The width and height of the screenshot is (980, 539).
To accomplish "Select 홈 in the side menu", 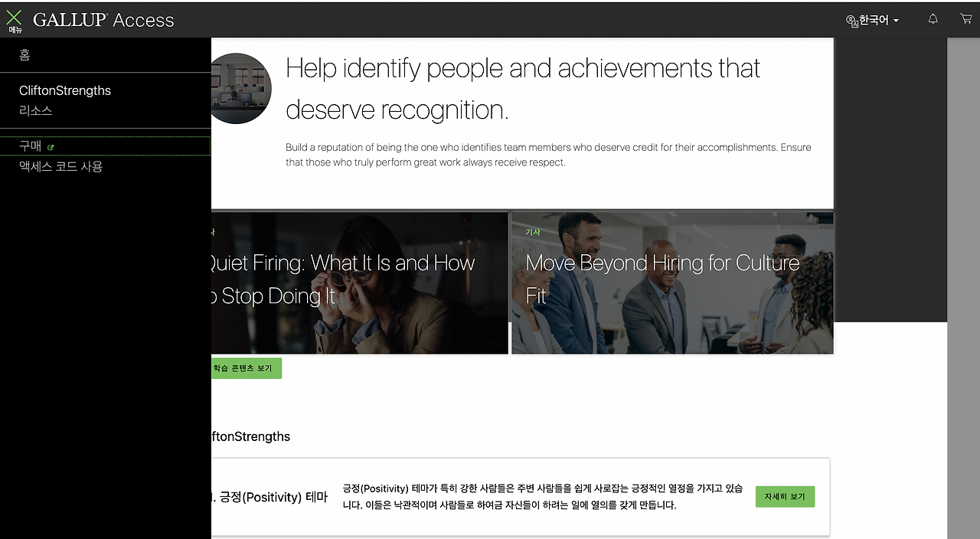I will click(24, 55).
